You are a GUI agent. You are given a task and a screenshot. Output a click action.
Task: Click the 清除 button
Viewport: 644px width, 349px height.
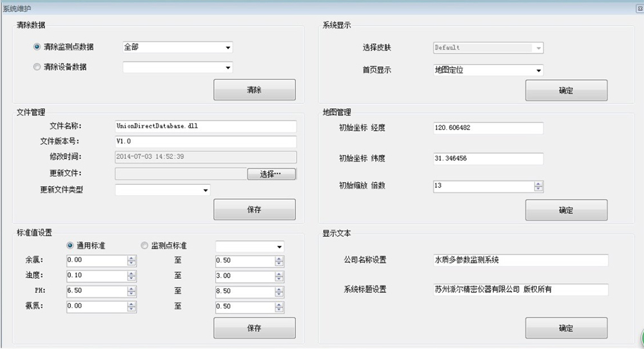click(x=254, y=90)
